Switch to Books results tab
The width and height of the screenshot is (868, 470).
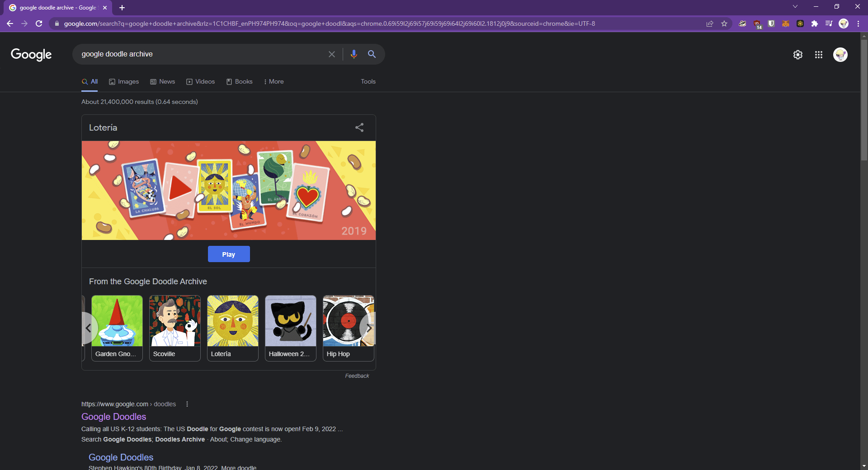click(240, 82)
